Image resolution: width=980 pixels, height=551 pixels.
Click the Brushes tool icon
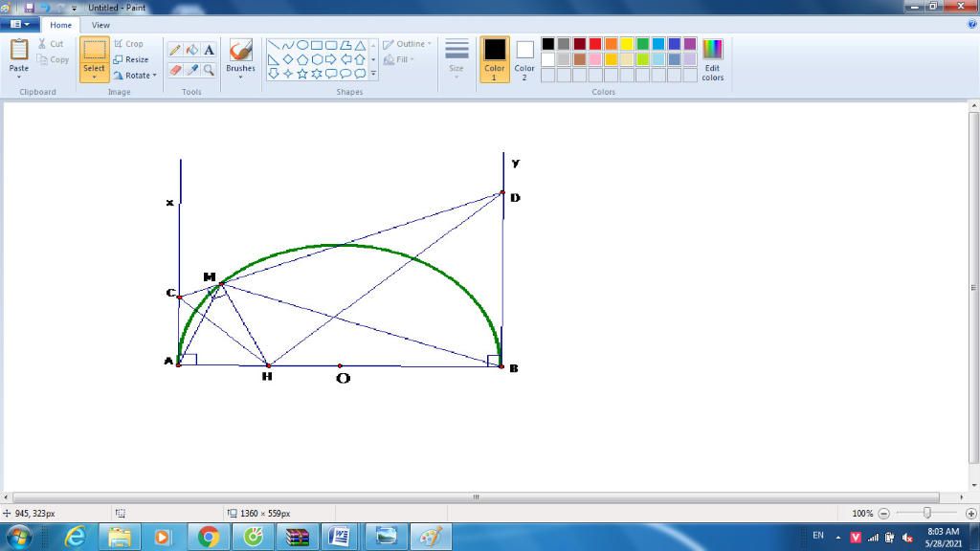[240, 50]
